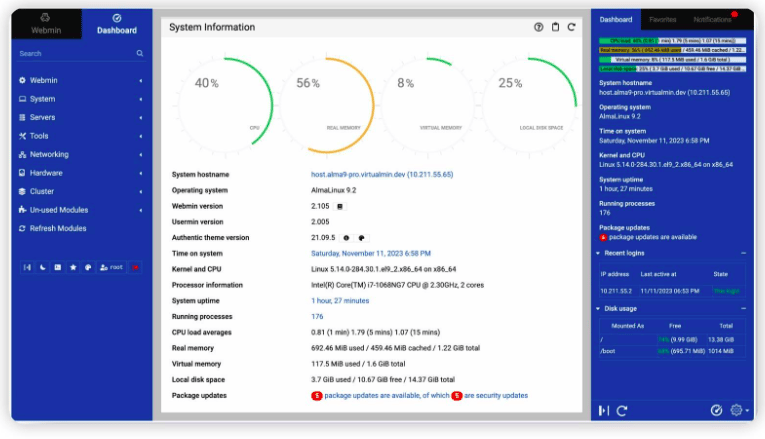Copy system information with clipboard icon
This screenshot has height=439, width=765.
(x=555, y=27)
